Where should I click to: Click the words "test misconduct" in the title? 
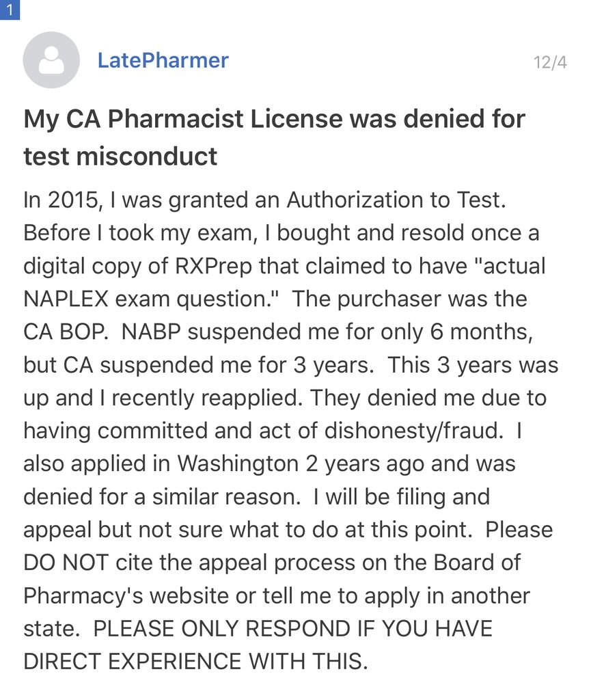[120, 157]
